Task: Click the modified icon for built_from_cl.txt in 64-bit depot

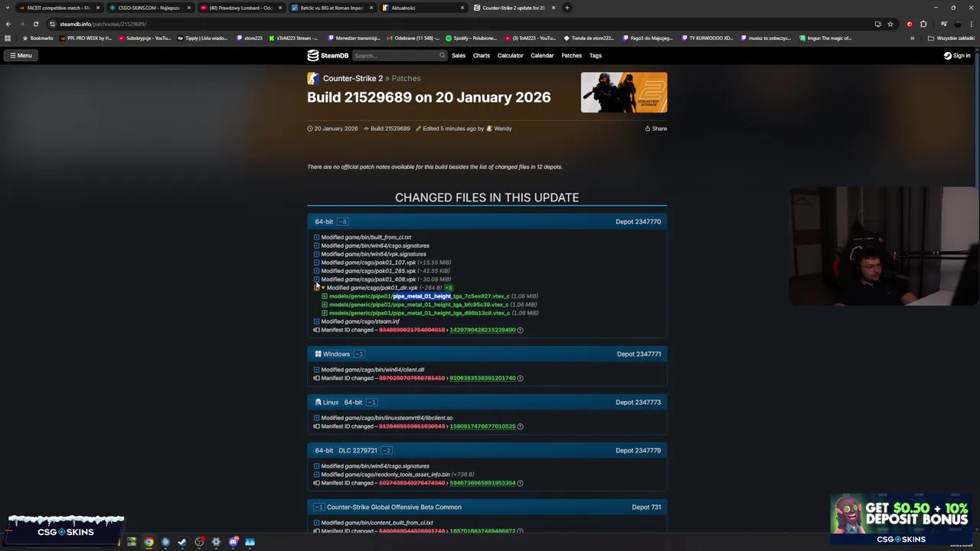Action: (x=316, y=237)
